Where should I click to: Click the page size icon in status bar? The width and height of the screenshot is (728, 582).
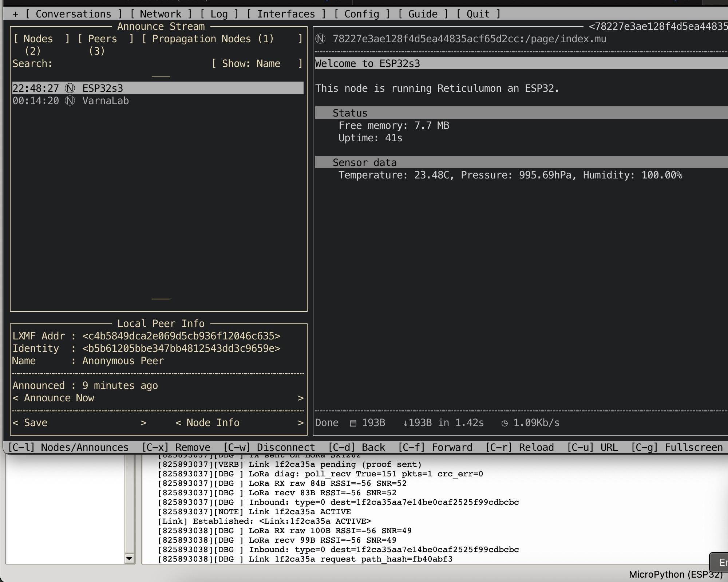click(x=353, y=423)
